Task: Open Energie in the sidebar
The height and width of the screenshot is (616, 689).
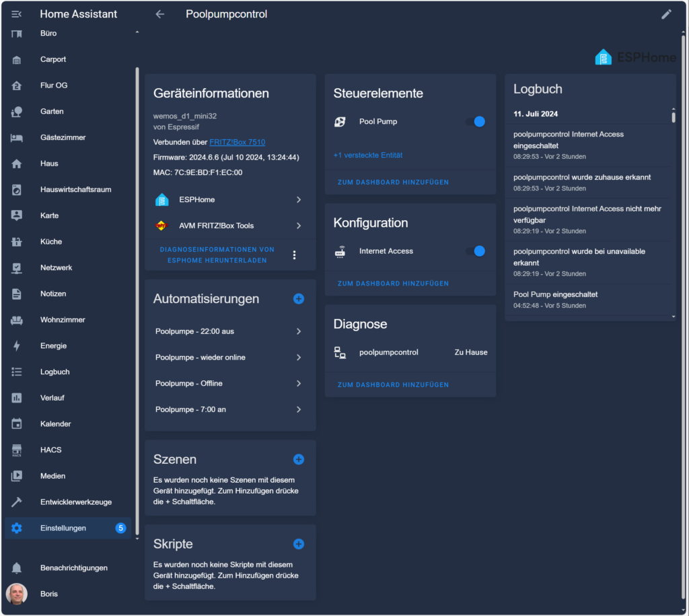Action: point(54,345)
